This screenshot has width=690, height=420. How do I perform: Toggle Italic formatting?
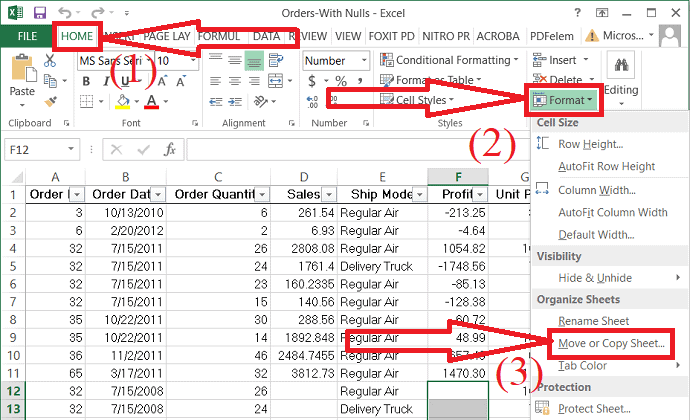tap(106, 81)
